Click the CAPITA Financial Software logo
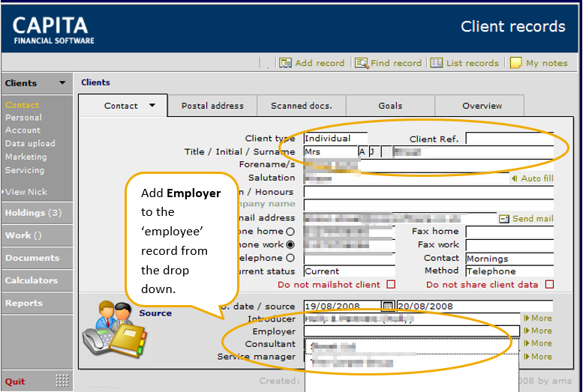The image size is (586, 392). point(53,31)
